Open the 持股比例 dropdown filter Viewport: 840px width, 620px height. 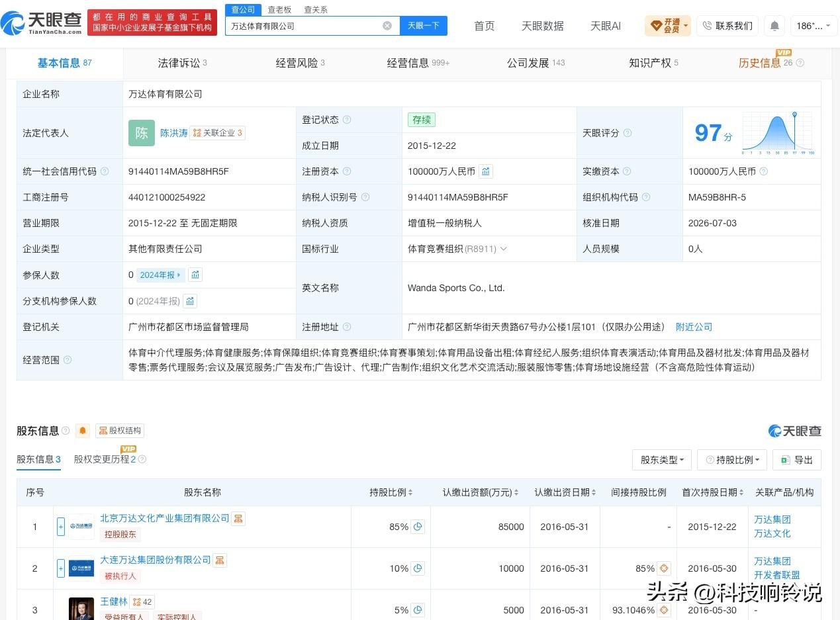tap(732, 460)
